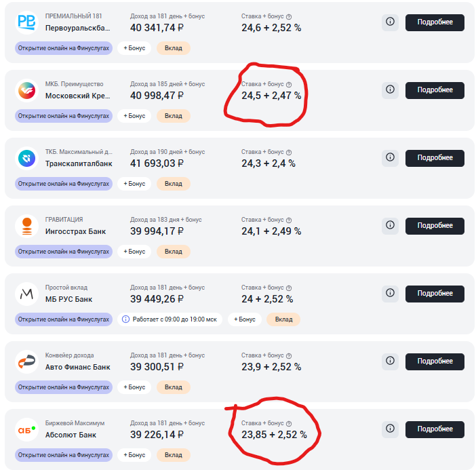The width and height of the screenshot is (476, 470).
Task: Click rate help icon in Ингосстрах row
Action: point(289,220)
